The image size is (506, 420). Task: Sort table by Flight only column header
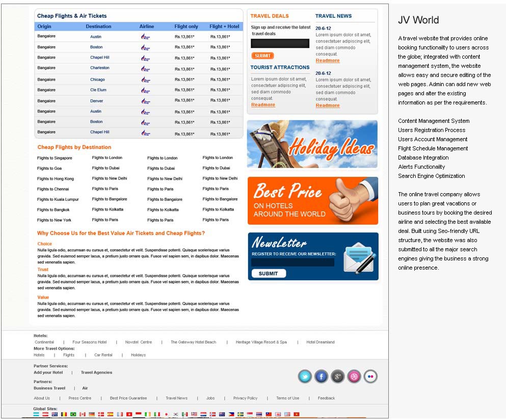(186, 27)
